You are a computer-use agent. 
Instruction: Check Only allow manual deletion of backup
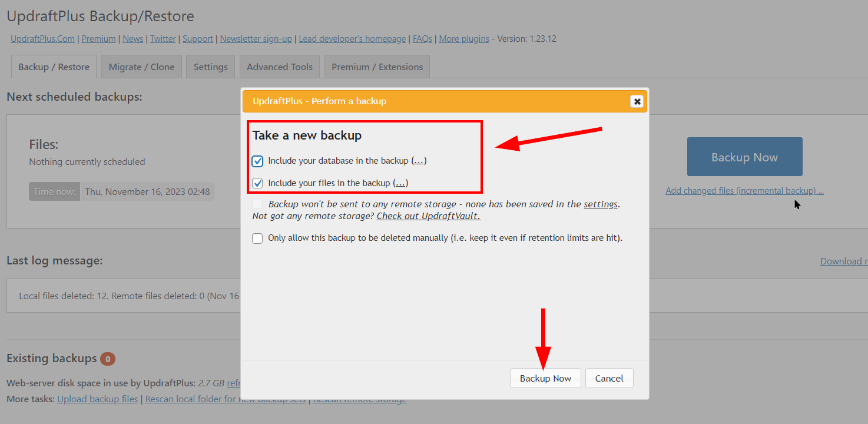coord(257,238)
